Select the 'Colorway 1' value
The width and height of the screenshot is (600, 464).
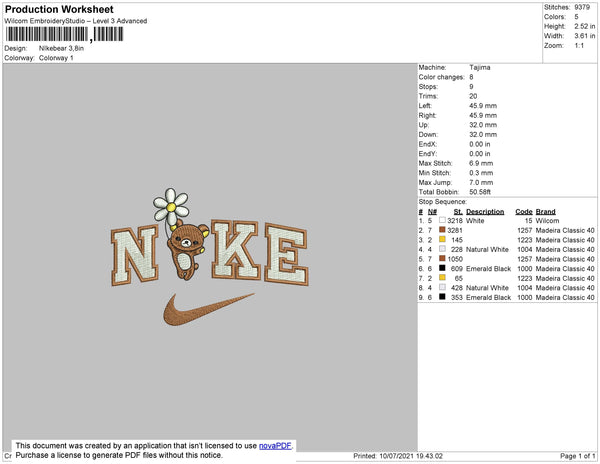(56, 58)
